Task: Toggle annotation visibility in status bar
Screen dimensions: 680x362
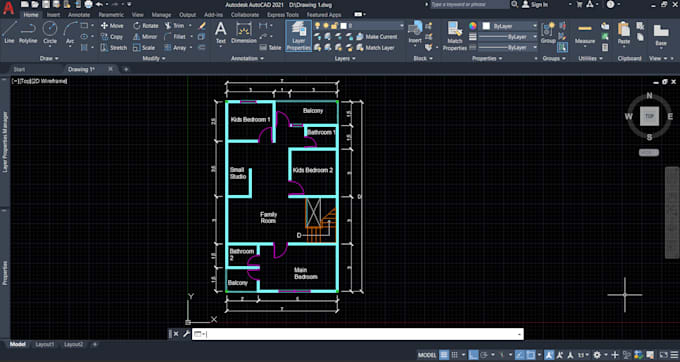Action: (549, 355)
